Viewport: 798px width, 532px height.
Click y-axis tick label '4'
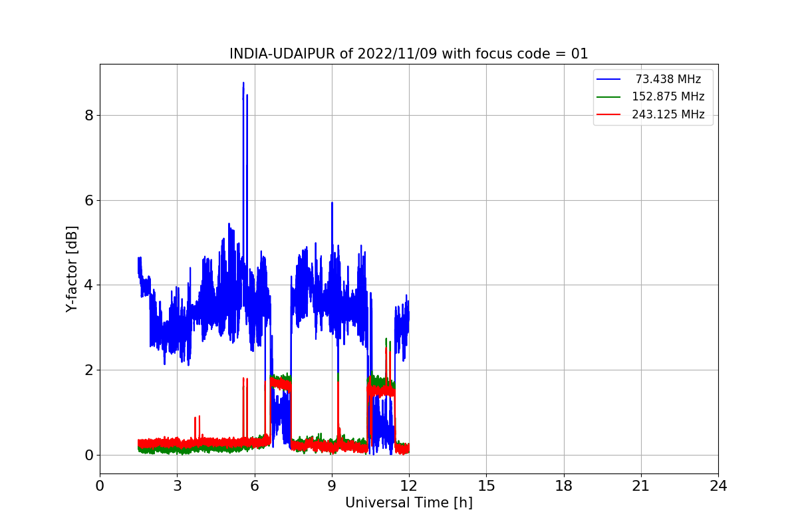88,285
